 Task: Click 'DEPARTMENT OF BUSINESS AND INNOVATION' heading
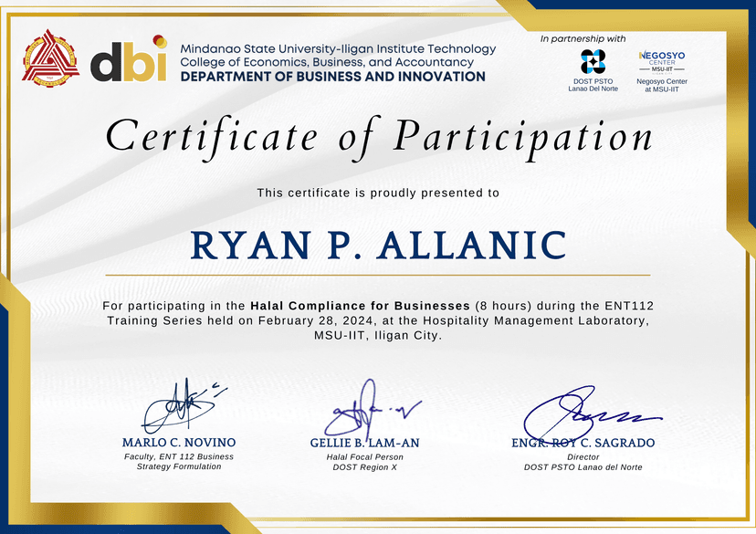pyautogui.click(x=333, y=77)
